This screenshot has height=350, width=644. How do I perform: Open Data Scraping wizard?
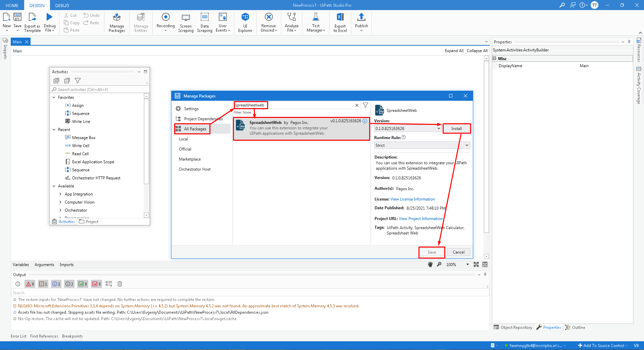(204, 23)
